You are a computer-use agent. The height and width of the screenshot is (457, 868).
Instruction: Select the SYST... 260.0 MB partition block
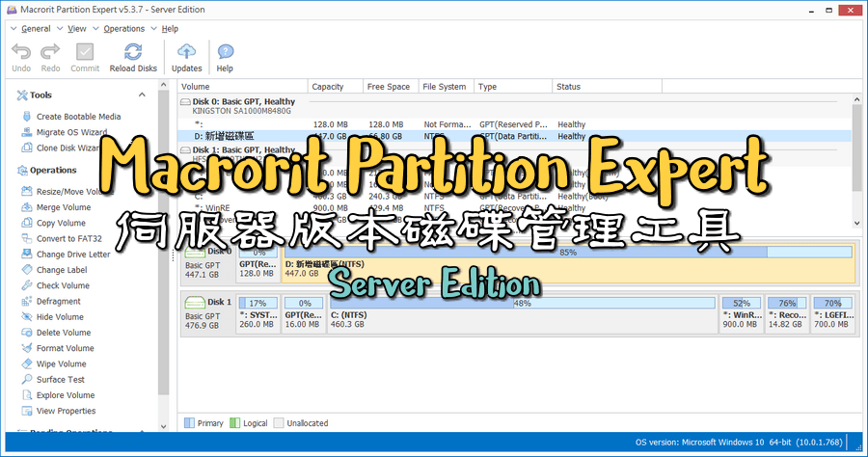[258, 313]
